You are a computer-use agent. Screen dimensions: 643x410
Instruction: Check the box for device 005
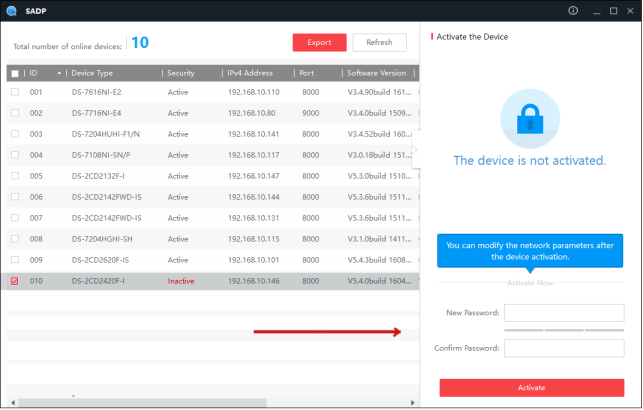[15, 175]
